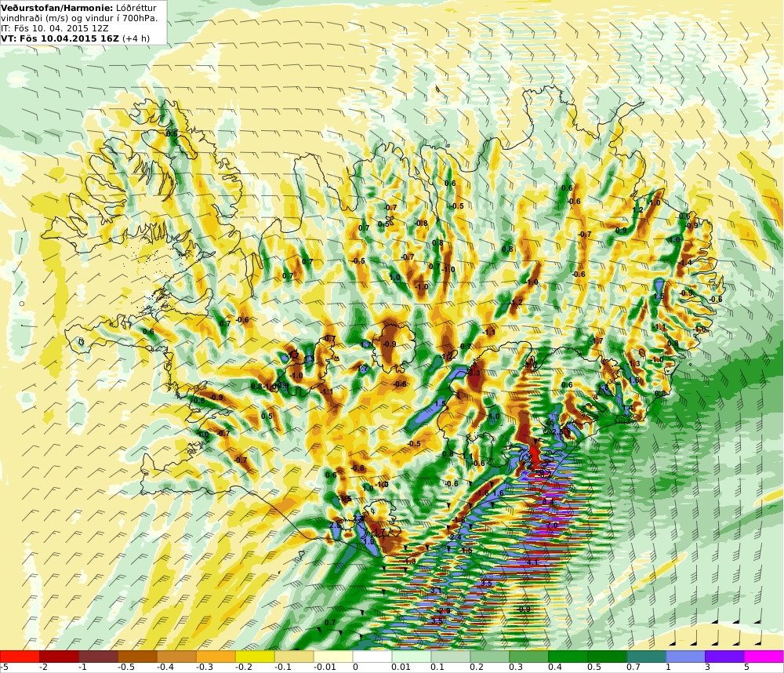
Task: Click the '-1.4' value on the east coast
Action: point(685,262)
